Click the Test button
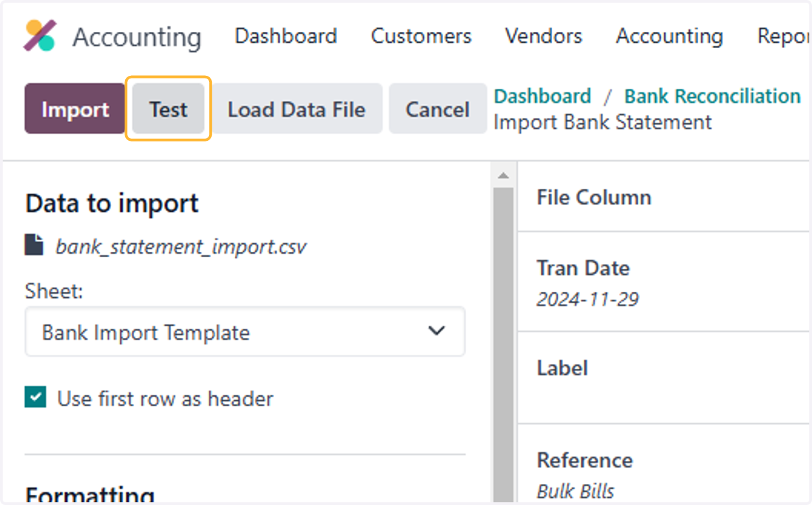Screen dimensions: 812x505 tap(168, 109)
